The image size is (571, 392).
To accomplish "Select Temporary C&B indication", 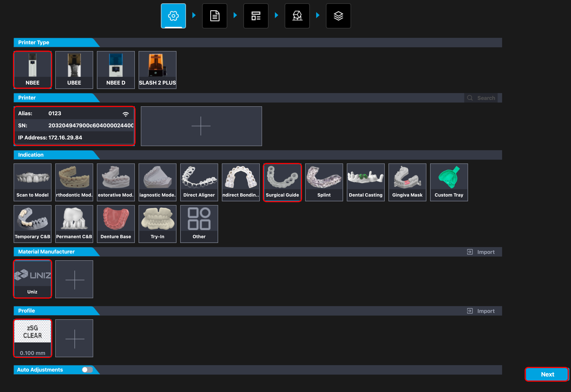I will [32, 224].
